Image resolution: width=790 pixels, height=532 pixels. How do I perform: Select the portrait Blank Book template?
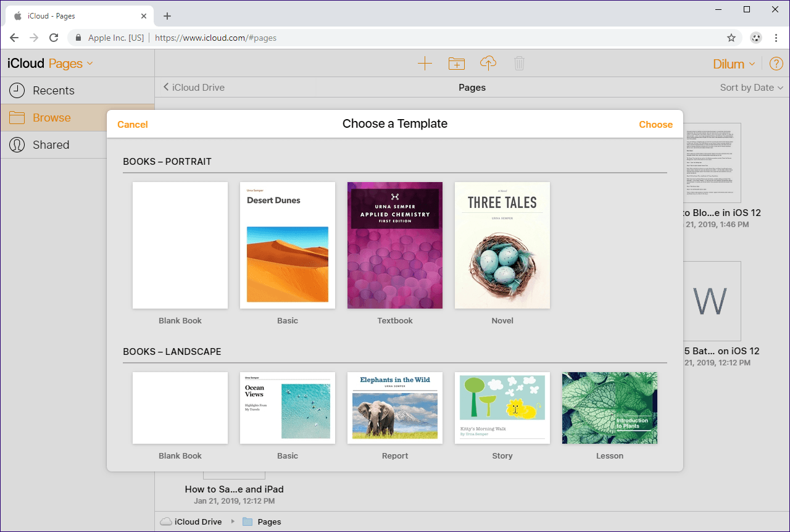coord(180,245)
